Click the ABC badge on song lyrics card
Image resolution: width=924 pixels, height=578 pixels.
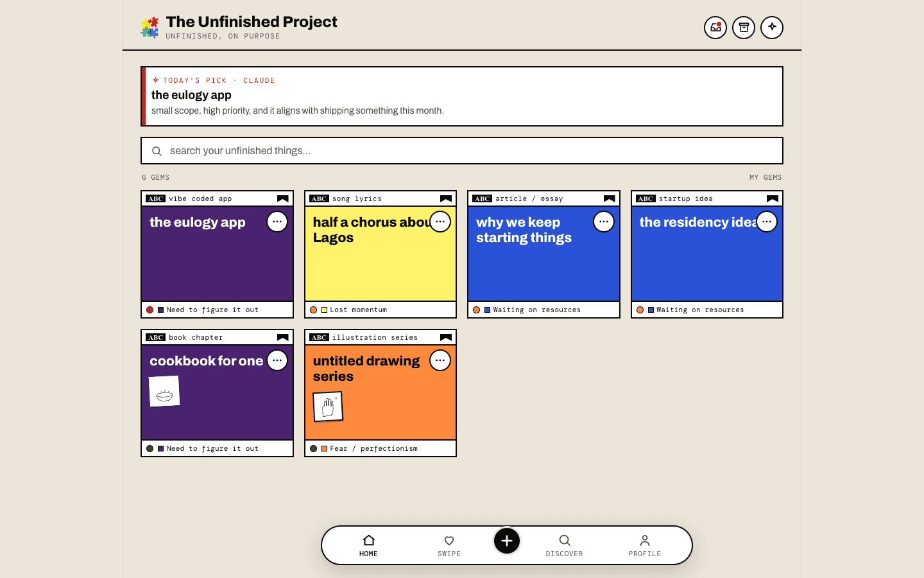[x=319, y=199]
